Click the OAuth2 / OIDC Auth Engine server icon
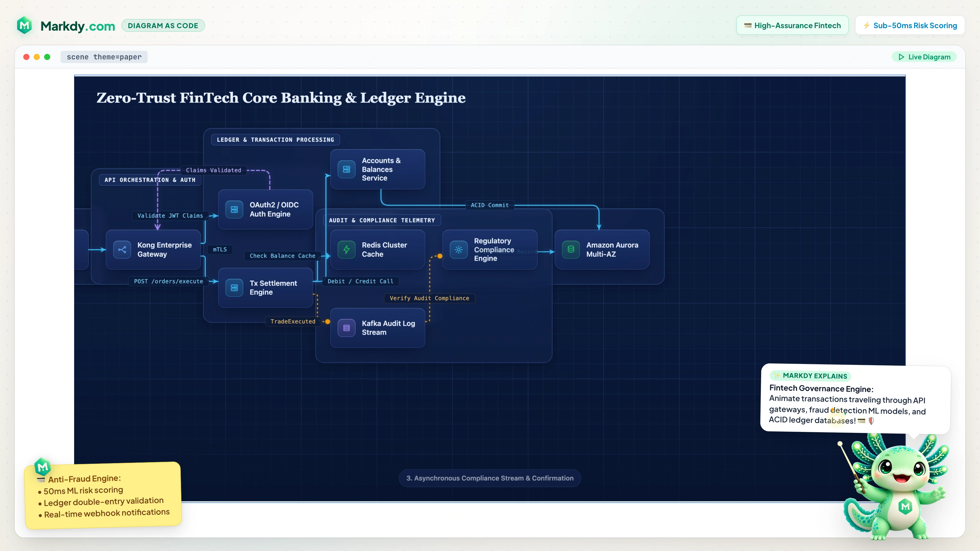980x551 pixels. click(x=234, y=209)
